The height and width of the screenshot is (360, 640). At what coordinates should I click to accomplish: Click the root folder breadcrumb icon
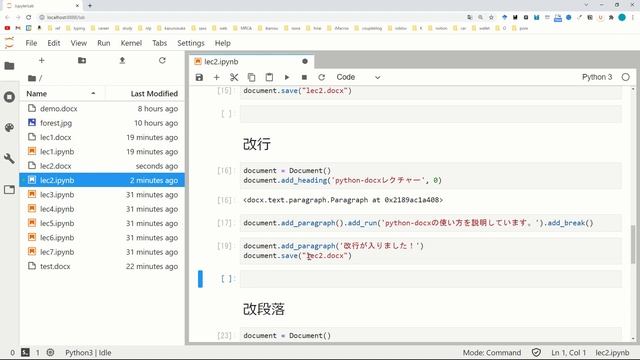(x=32, y=78)
